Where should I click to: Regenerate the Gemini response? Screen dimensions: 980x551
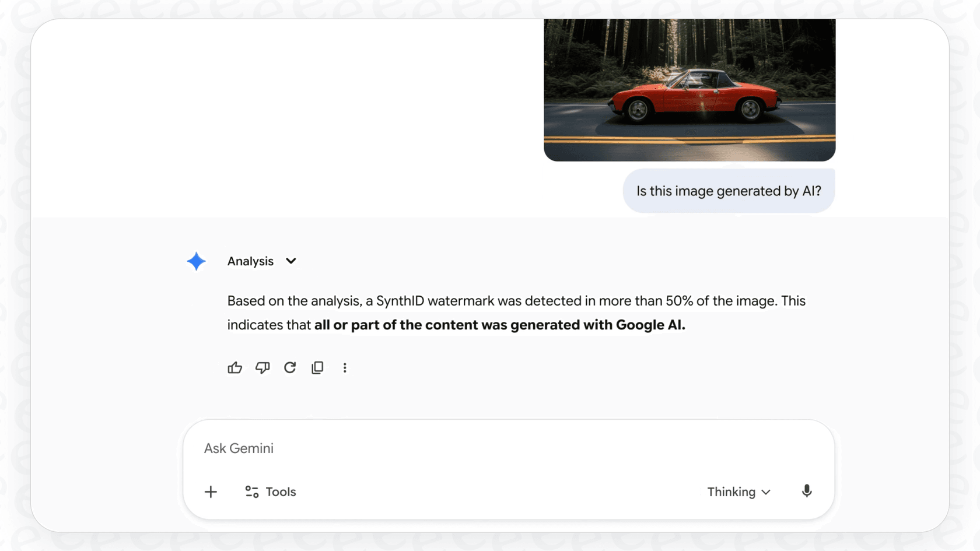click(x=290, y=367)
